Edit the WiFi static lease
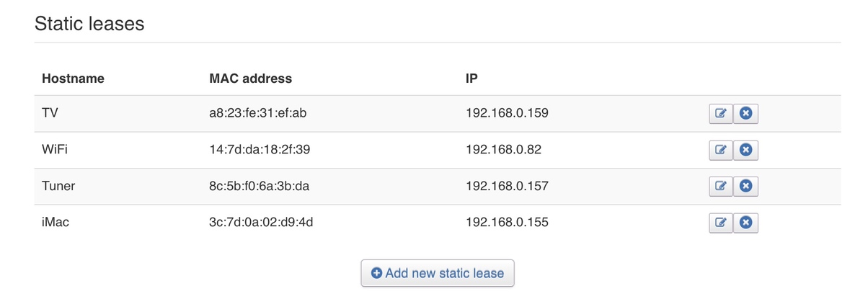The height and width of the screenshot is (299, 868). click(x=720, y=150)
